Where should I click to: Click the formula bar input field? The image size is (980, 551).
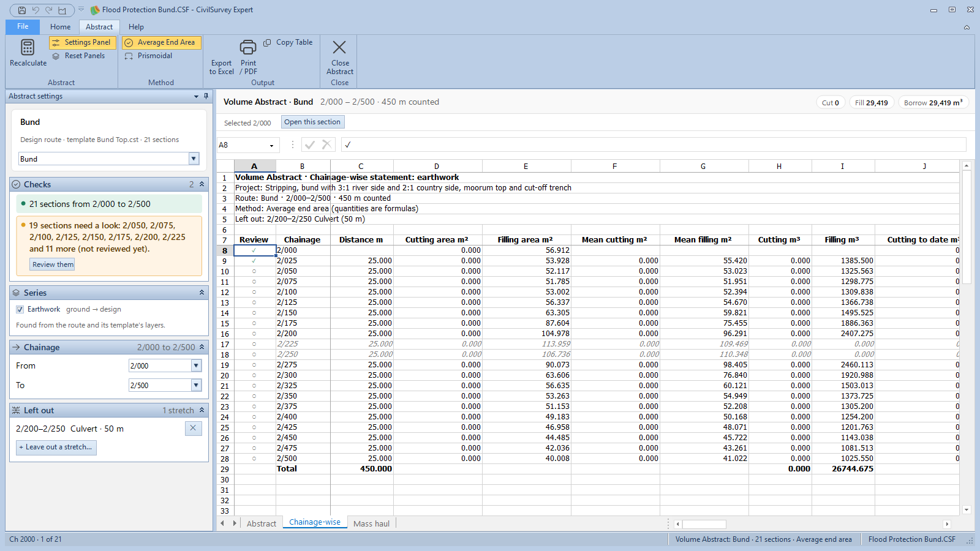click(x=654, y=144)
